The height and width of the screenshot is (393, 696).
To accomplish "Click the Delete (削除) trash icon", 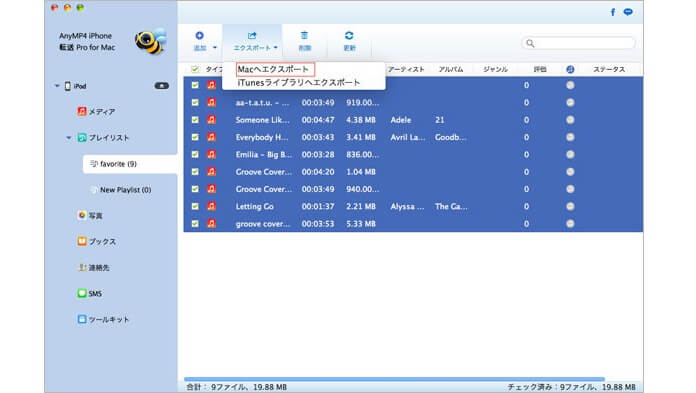I will 304,36.
